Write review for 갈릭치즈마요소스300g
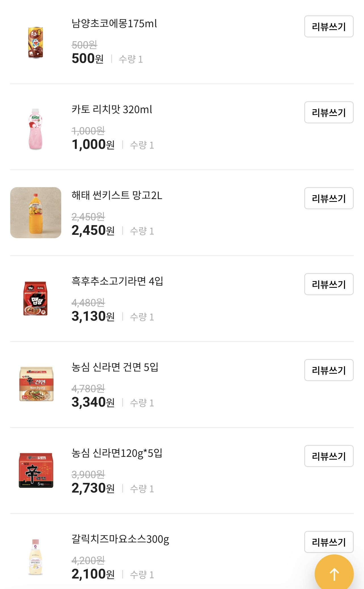 [x=329, y=542]
